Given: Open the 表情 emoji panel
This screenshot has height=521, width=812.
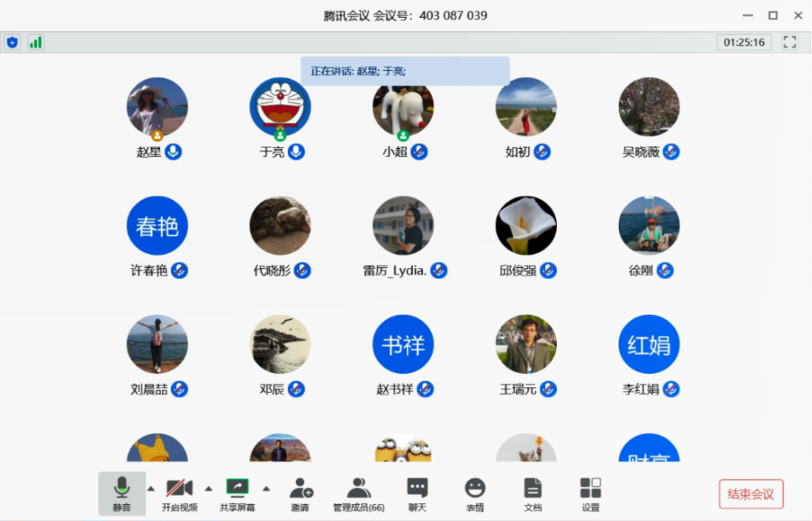Looking at the screenshot, I should (475, 493).
